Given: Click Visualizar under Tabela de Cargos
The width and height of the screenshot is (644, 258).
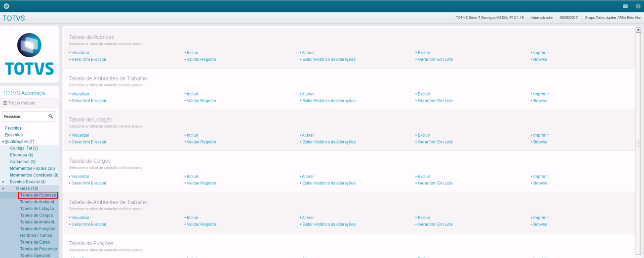Looking at the screenshot, I should (x=80, y=177).
